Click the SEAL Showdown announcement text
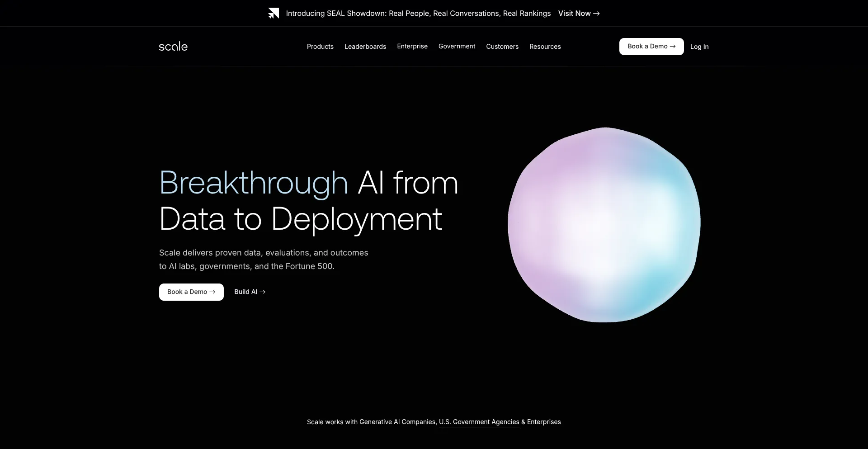 coord(418,14)
